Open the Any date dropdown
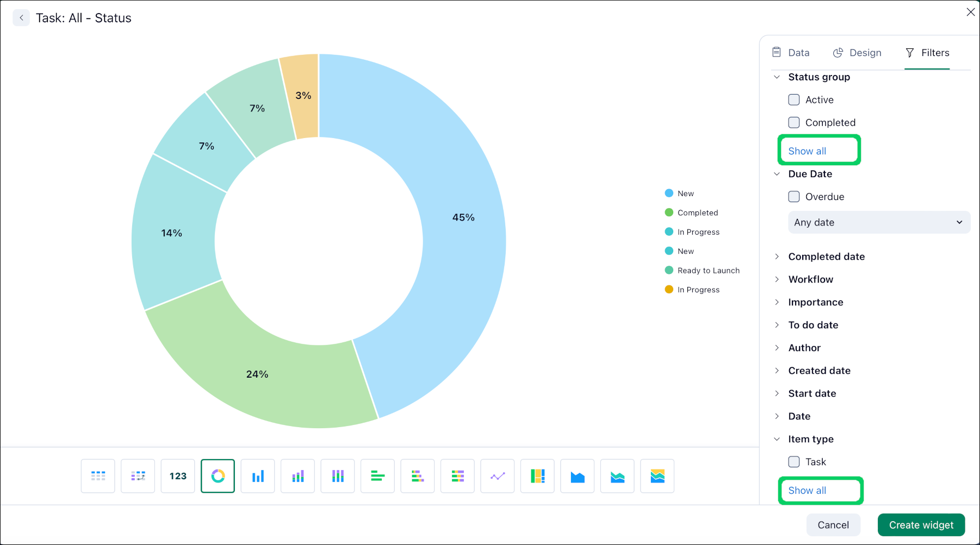980x545 pixels. click(x=879, y=222)
